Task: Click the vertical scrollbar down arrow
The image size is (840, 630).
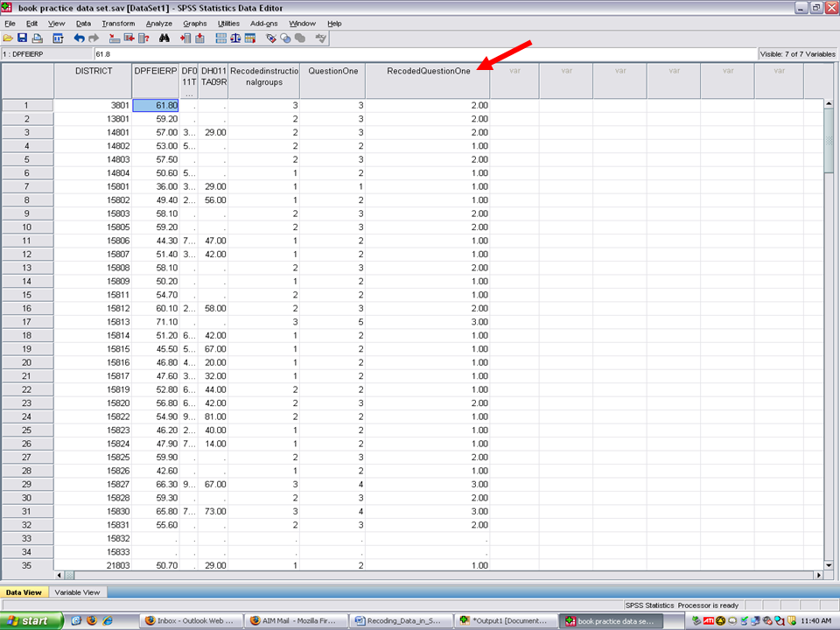Action: click(x=829, y=564)
